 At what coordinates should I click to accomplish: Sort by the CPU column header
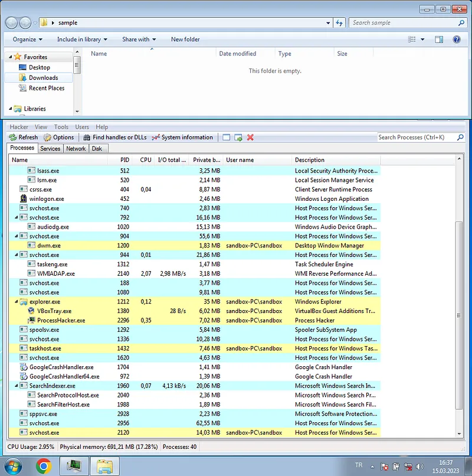tap(143, 160)
